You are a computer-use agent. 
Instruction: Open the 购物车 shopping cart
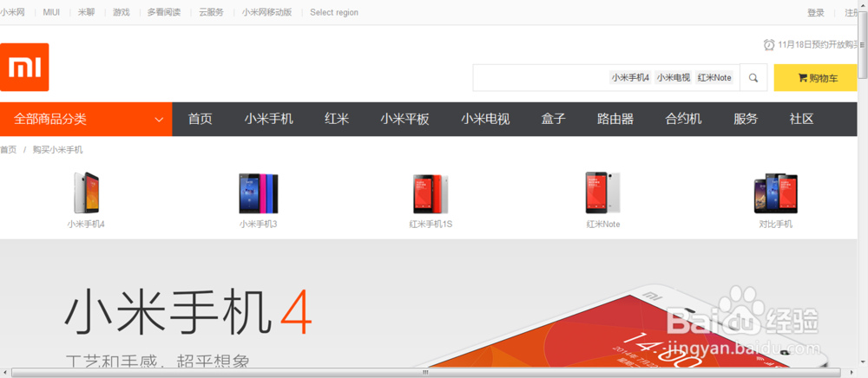point(817,78)
